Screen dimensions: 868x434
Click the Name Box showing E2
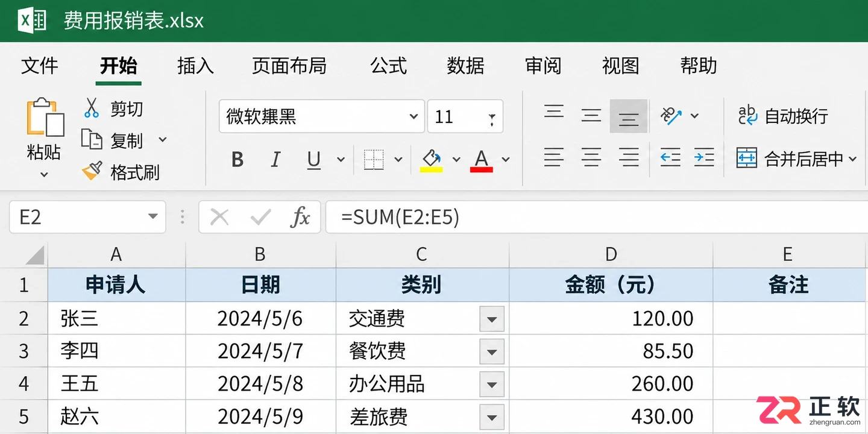click(87, 217)
